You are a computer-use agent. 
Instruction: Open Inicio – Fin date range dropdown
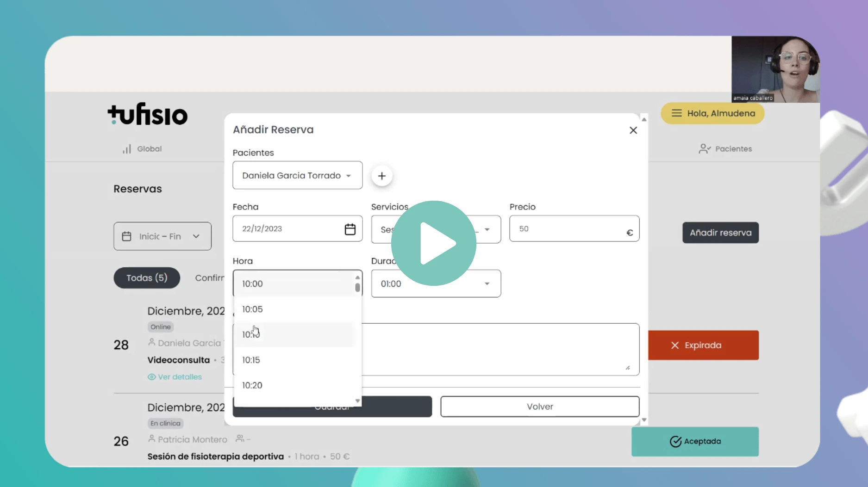pos(162,236)
